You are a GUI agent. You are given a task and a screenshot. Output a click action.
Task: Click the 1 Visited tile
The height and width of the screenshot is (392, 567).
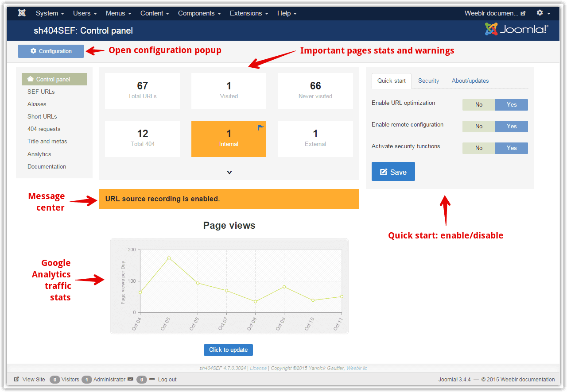229,91
